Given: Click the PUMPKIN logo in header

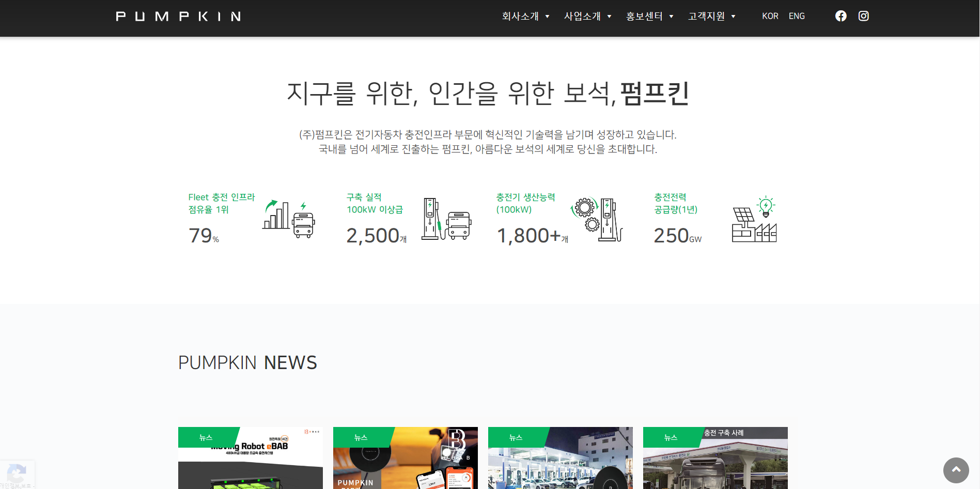Looking at the screenshot, I should pyautogui.click(x=178, y=17).
